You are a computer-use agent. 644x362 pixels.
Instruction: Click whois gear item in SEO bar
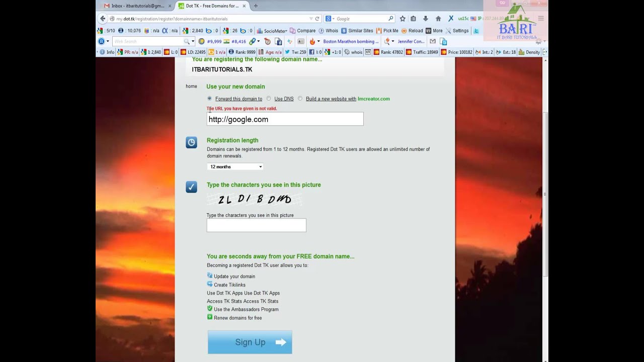[x=353, y=52]
